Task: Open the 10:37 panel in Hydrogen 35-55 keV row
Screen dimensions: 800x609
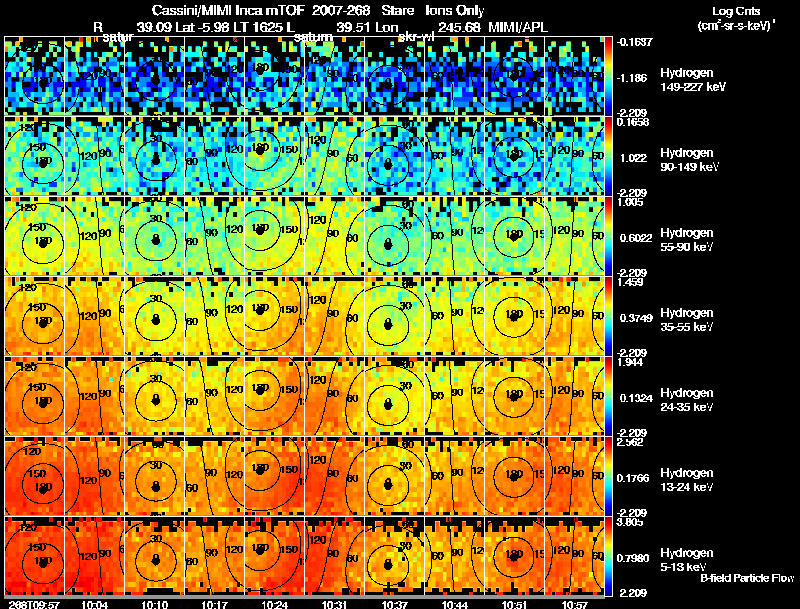Action: pos(395,316)
